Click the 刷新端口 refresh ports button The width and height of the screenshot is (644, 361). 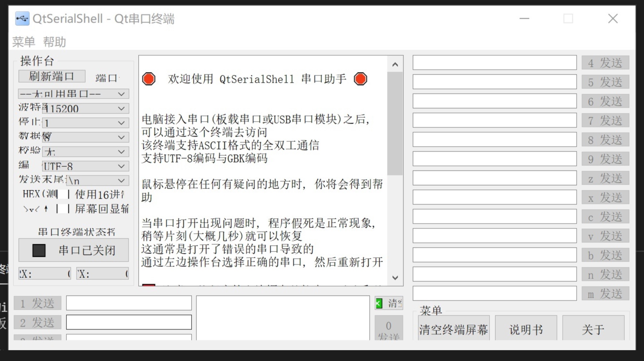tap(52, 76)
